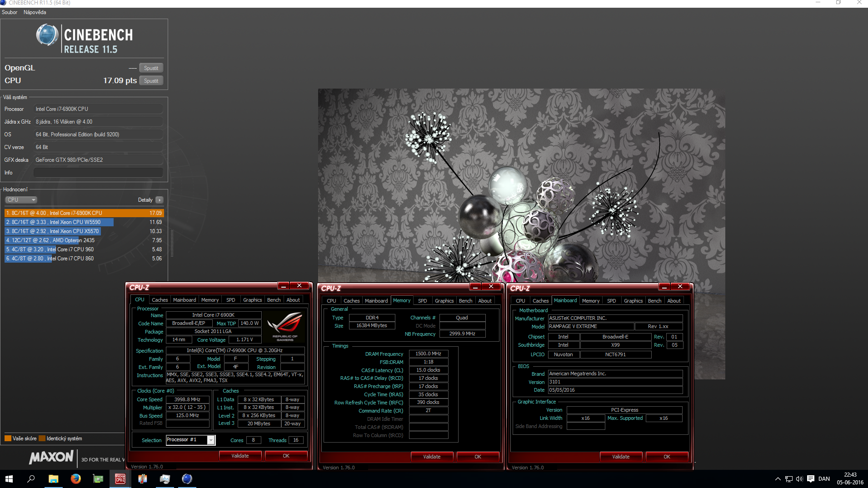Expand Detaily arrow in Hodnocení
This screenshot has width=868, height=488.
pyautogui.click(x=160, y=200)
